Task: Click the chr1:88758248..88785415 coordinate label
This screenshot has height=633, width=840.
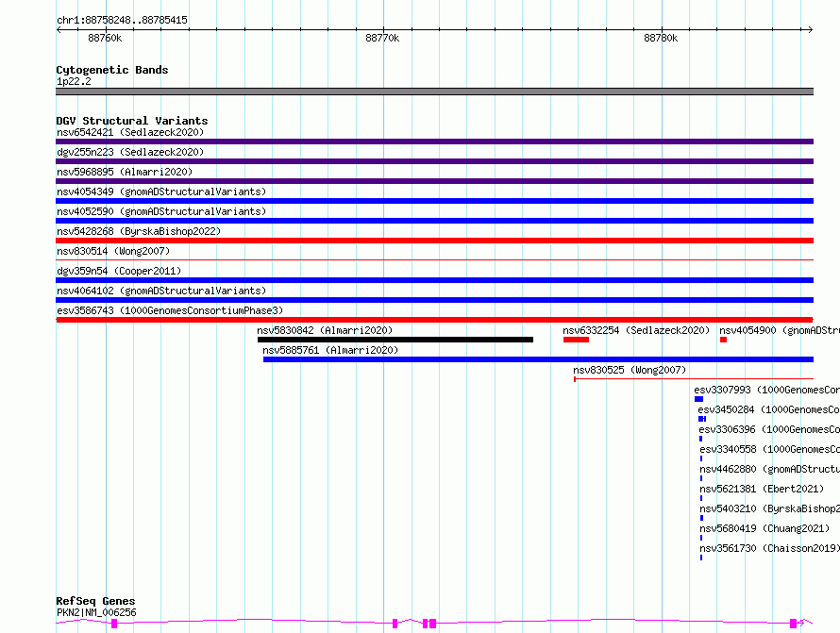Action: pos(122,20)
